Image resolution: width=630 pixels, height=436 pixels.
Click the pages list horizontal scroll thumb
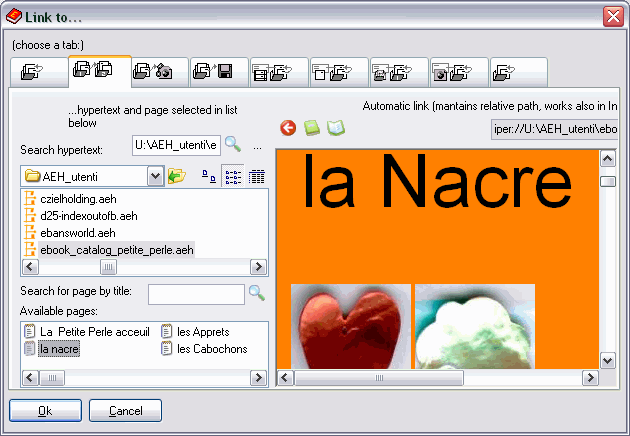click(x=52, y=378)
